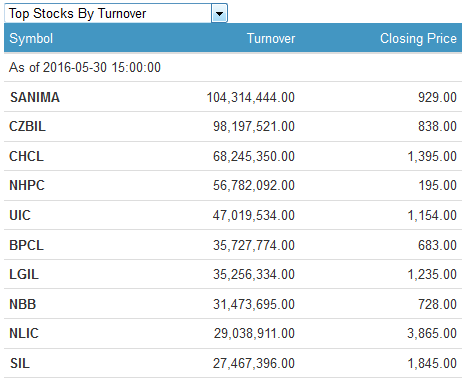Click the Closing Price column header

click(x=418, y=39)
